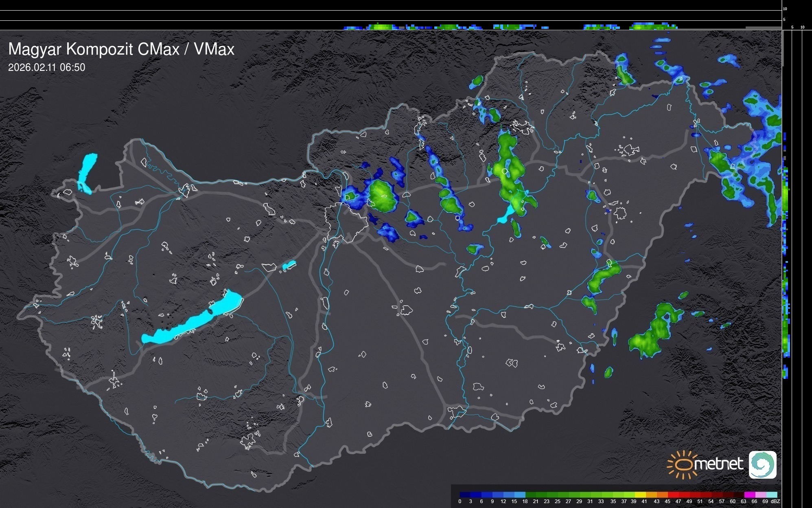The image size is (812, 508).
Task: Click the teal swirl logo icon
Action: click(x=762, y=465)
